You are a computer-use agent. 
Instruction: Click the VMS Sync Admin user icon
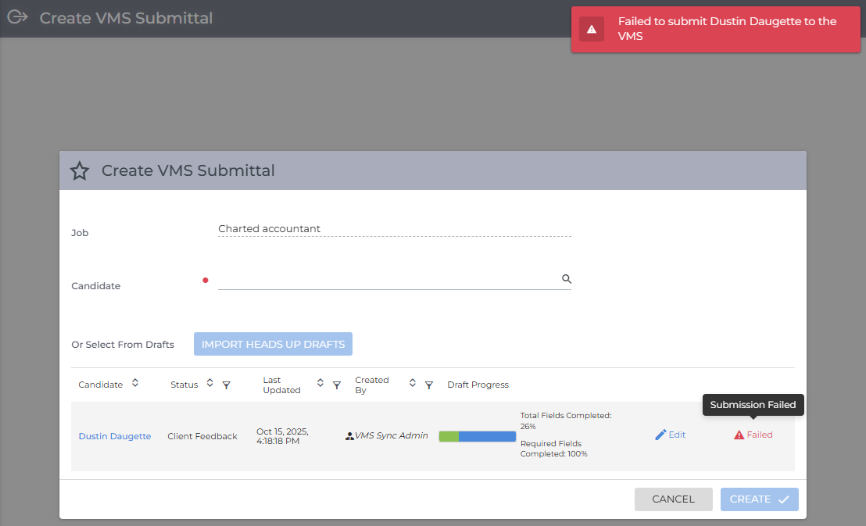click(x=349, y=436)
